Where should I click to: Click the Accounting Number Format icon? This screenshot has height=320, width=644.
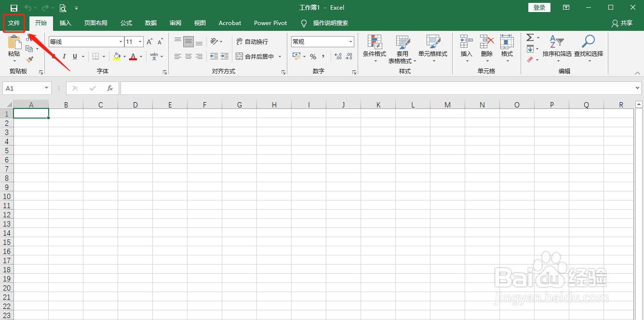pos(296,56)
